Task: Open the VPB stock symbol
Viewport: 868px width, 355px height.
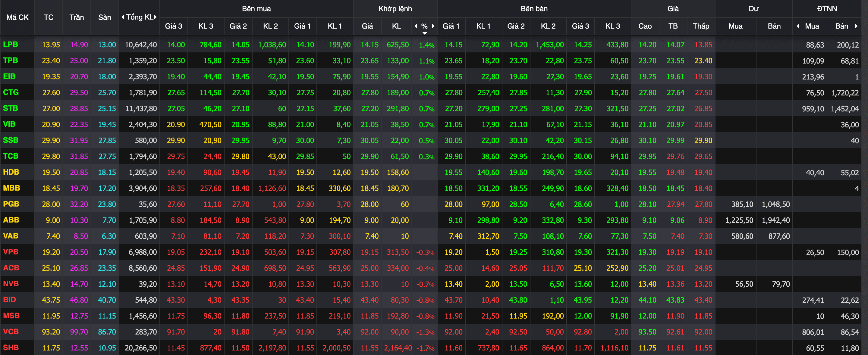Action: point(11,252)
